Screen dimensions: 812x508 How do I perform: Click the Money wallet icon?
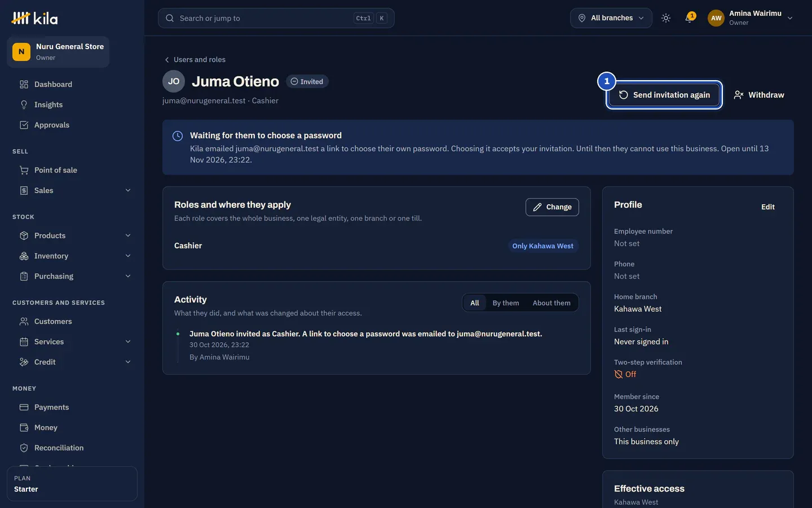(24, 427)
